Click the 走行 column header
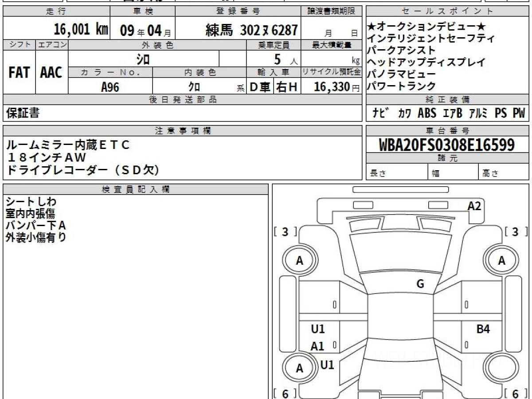This screenshot has width=532, height=399. point(56,12)
